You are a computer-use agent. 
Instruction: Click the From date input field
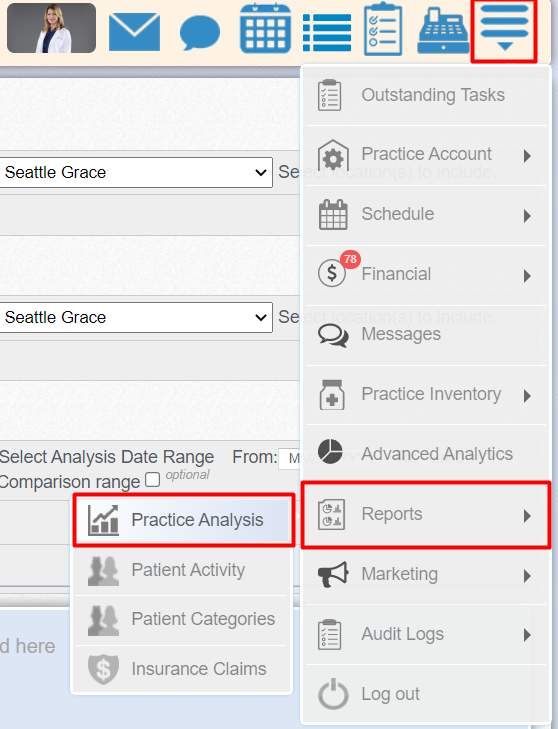click(x=290, y=459)
